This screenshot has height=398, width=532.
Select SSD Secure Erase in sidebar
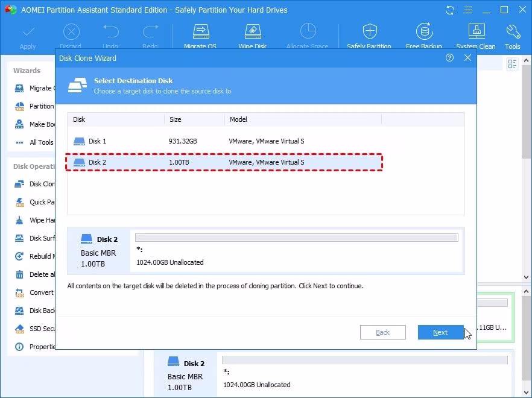(x=34, y=329)
